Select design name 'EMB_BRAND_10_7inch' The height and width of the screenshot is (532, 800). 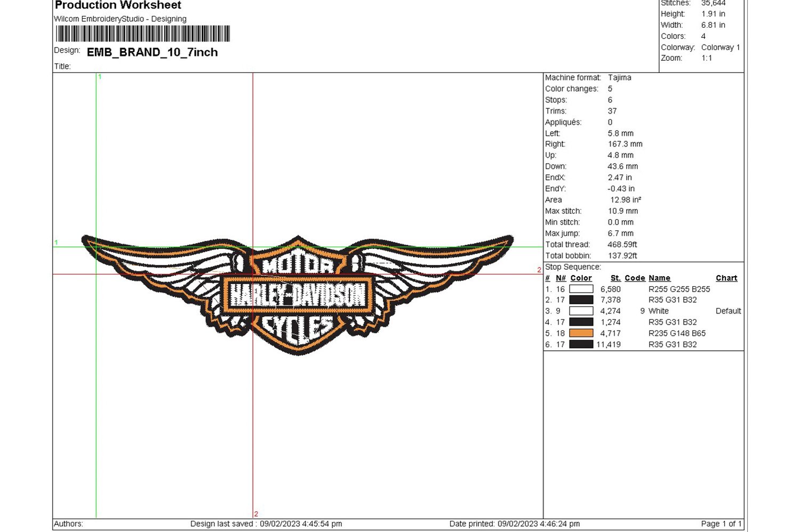pos(153,52)
